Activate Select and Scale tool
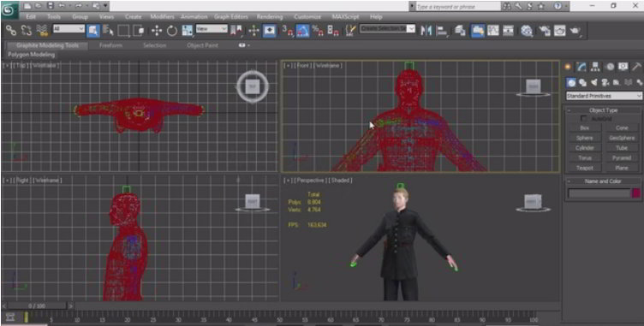Image resolution: width=644 pixels, height=326 pixels. click(x=188, y=31)
